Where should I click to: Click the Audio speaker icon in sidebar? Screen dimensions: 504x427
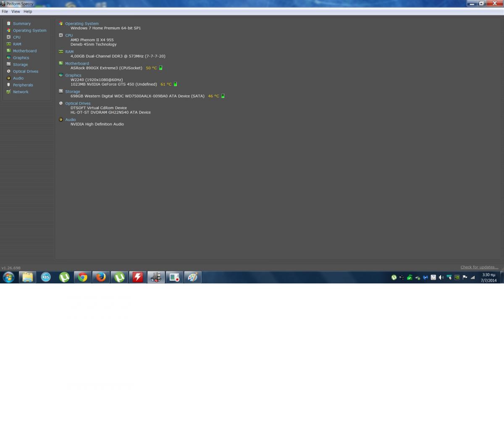click(8, 78)
